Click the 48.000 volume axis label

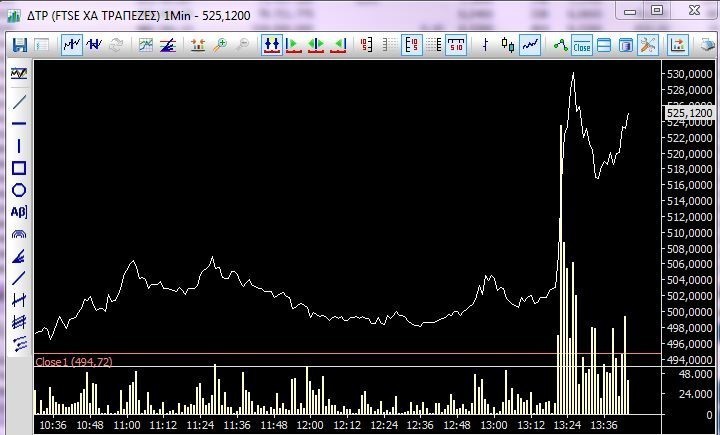coord(695,374)
